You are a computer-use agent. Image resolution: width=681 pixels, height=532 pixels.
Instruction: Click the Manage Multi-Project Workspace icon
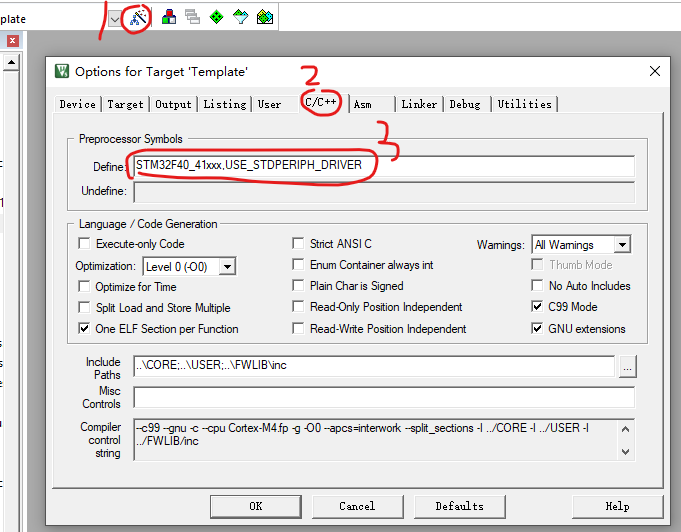tap(192, 17)
